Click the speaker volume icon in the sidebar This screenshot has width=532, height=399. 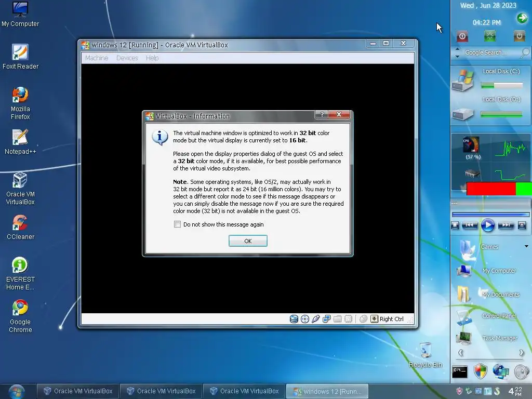[522, 372]
